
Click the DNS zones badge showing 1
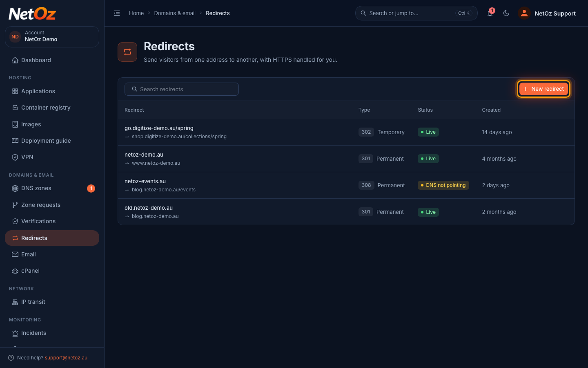click(x=91, y=188)
